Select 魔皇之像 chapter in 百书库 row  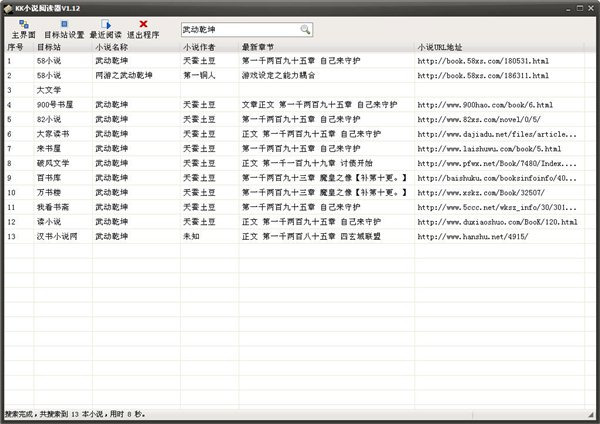click(x=324, y=178)
